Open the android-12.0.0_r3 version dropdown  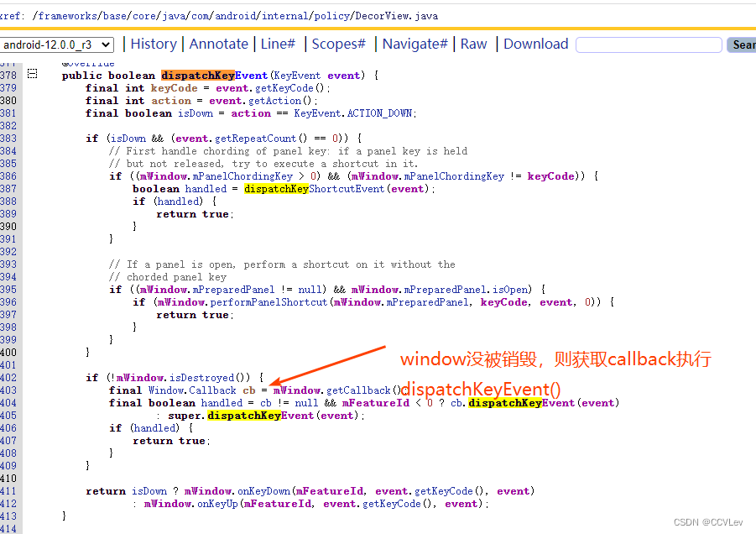pos(57,44)
